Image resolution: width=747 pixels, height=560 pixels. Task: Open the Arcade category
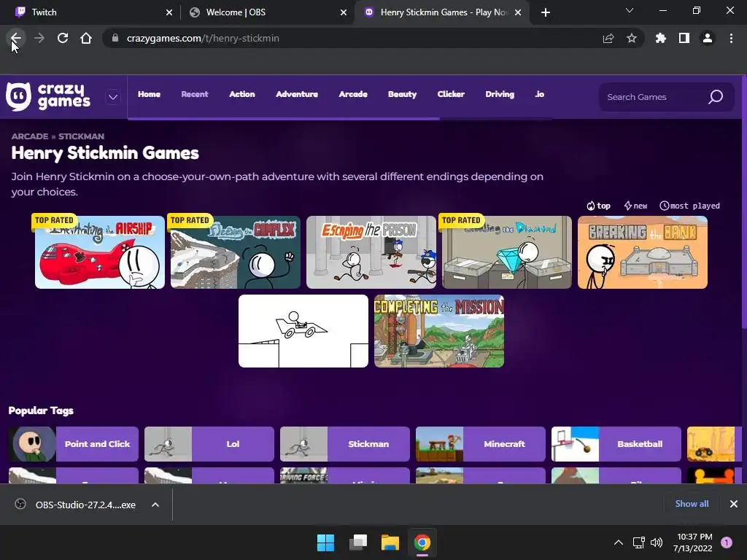pos(353,94)
